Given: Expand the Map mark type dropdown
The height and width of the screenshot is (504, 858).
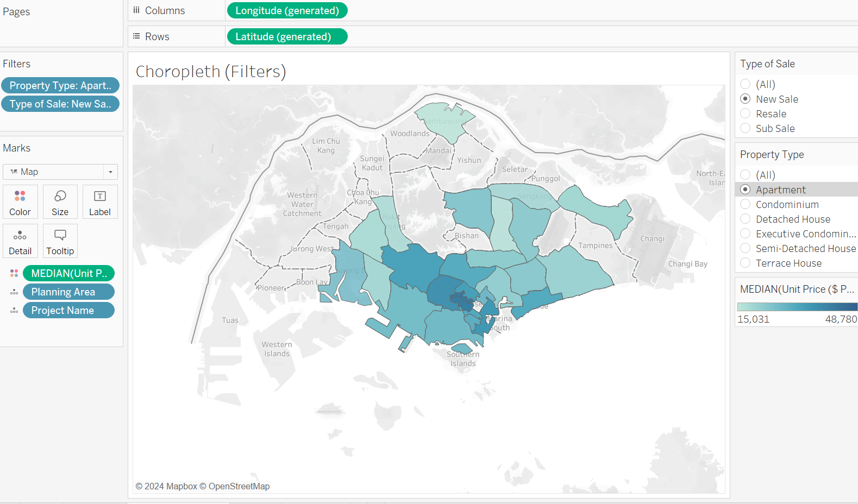Looking at the screenshot, I should point(110,172).
